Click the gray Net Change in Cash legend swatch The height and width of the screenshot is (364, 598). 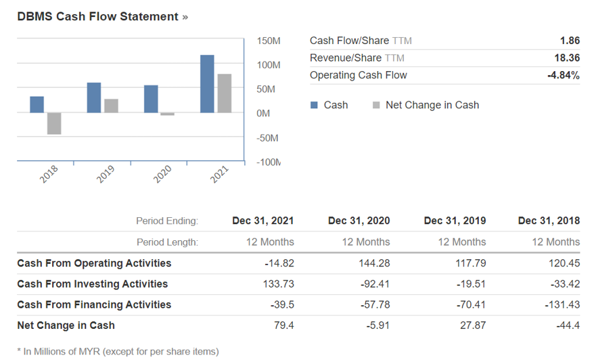tap(376, 105)
